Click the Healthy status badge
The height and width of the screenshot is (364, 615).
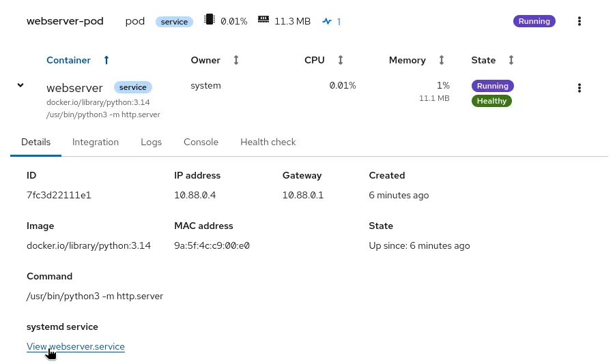tap(491, 101)
